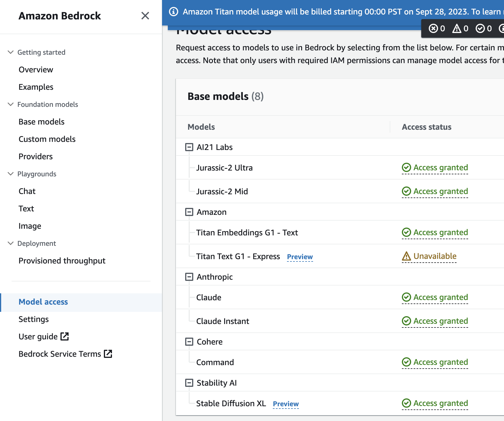
Task: Click the error count icon in status bar
Action: pyautogui.click(x=433, y=28)
